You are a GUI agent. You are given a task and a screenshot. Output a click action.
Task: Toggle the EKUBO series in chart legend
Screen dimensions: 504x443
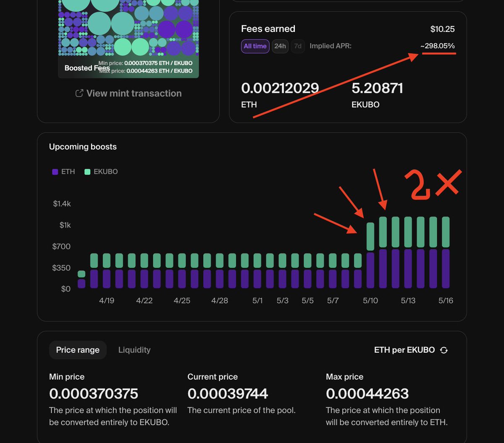[101, 171]
